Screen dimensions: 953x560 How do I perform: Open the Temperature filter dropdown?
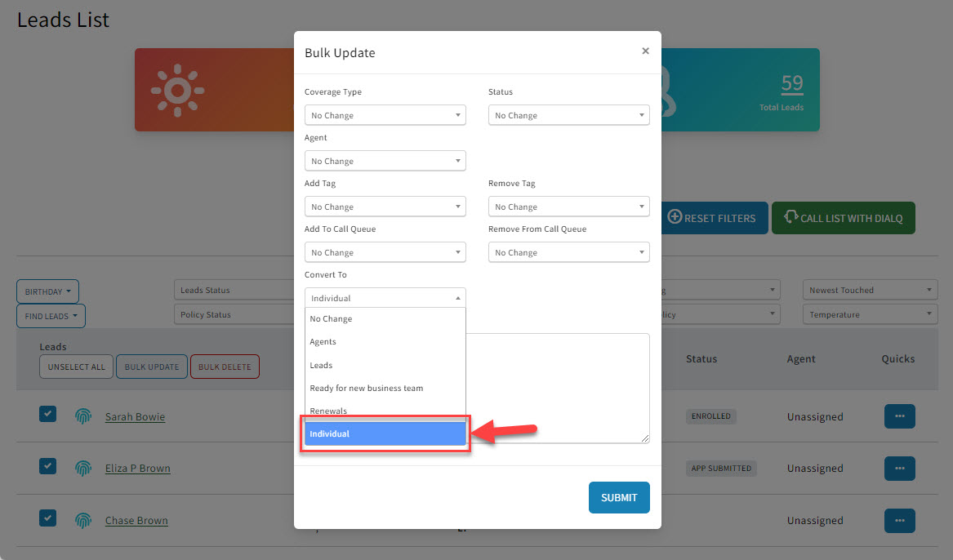871,314
